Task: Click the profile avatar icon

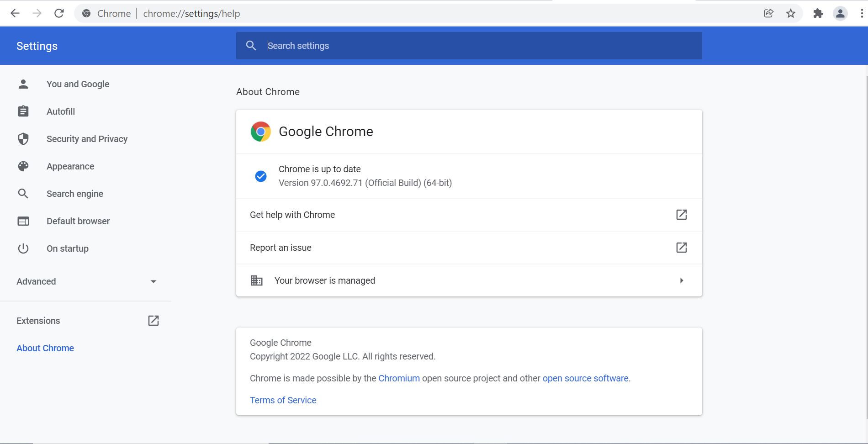Action: pyautogui.click(x=840, y=13)
